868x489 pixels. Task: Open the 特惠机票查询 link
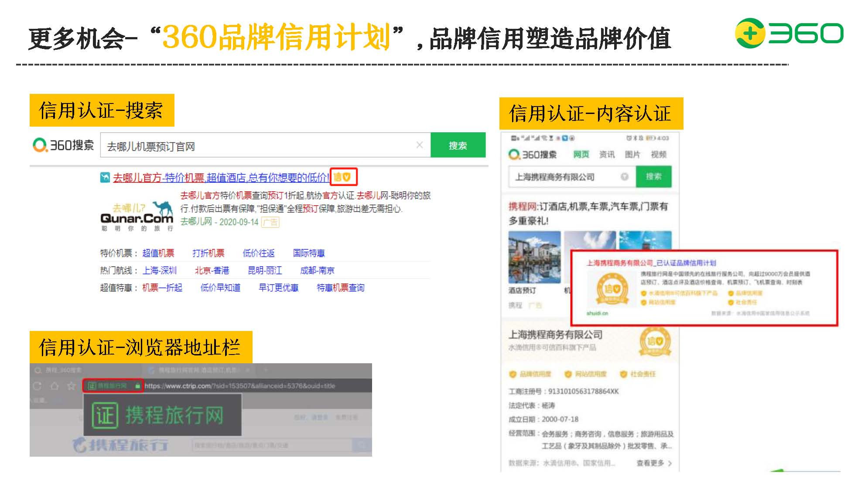click(341, 288)
